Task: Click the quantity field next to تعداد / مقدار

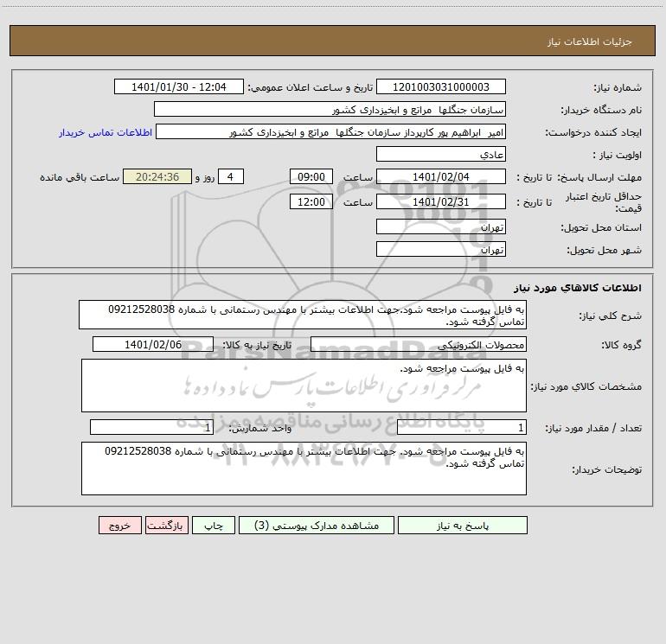Action: (462, 427)
